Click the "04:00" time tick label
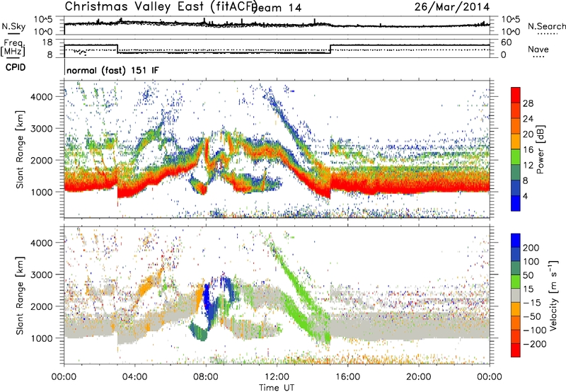This screenshot has height=392, width=566. (x=134, y=377)
